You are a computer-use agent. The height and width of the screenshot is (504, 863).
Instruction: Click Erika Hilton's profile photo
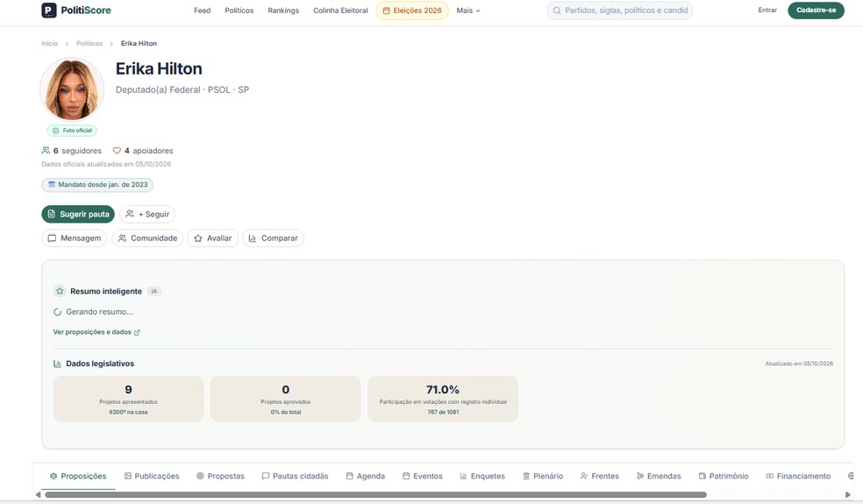(x=72, y=89)
